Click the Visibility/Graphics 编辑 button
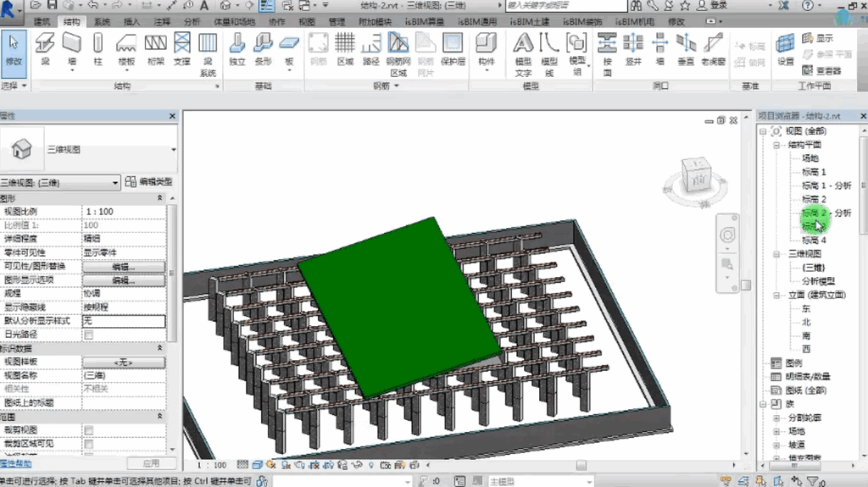The height and width of the screenshot is (487, 868). click(x=124, y=267)
